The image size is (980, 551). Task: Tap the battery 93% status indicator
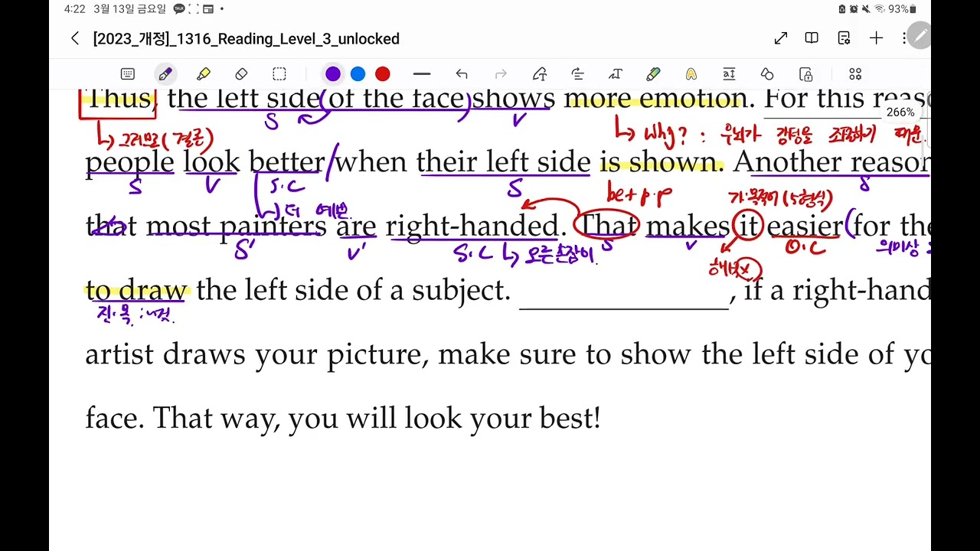tap(902, 9)
